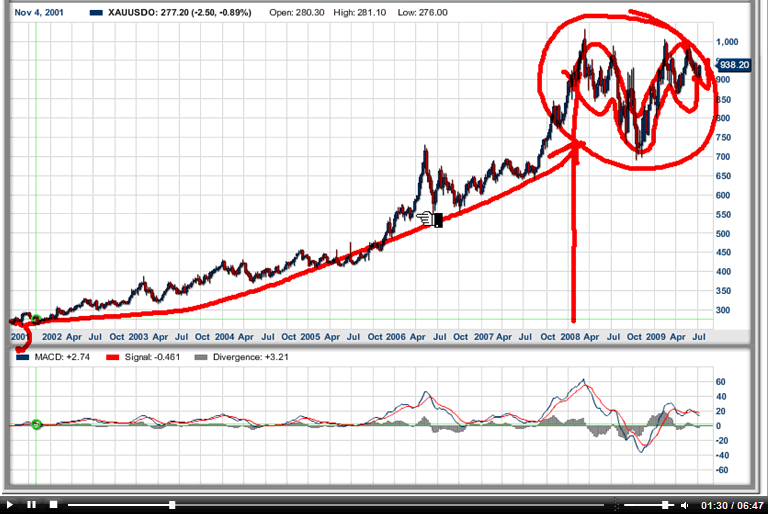
Task: Click the 500 price axis label
Action: [723, 234]
